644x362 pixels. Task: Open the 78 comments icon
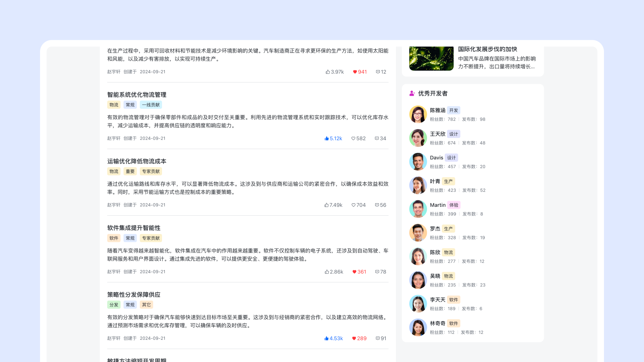(x=380, y=272)
